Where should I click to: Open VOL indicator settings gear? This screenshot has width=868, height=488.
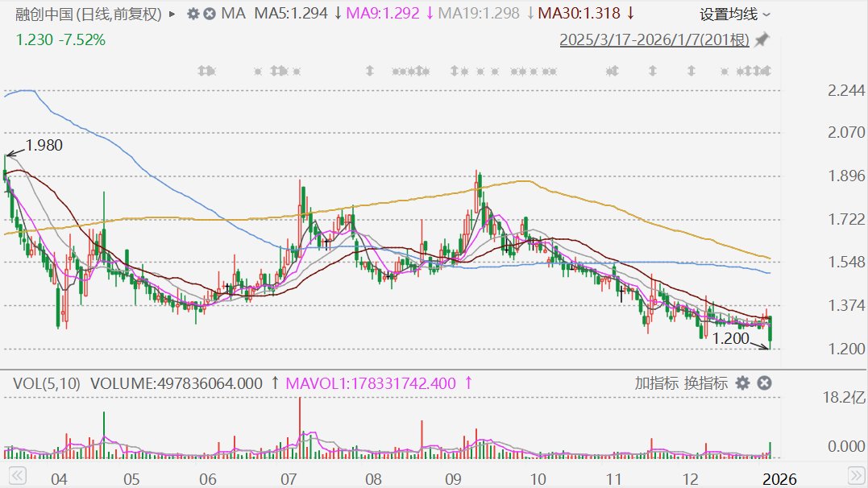743,383
